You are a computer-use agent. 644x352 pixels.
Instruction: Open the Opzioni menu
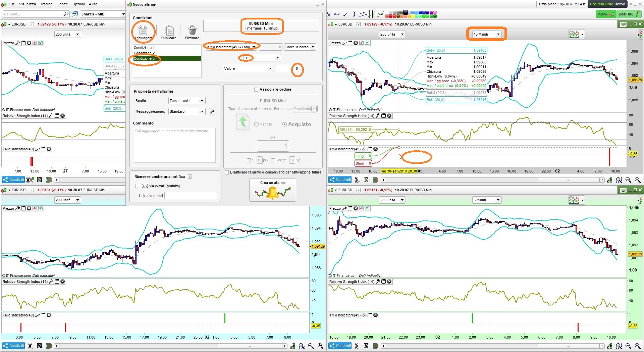pos(78,4)
